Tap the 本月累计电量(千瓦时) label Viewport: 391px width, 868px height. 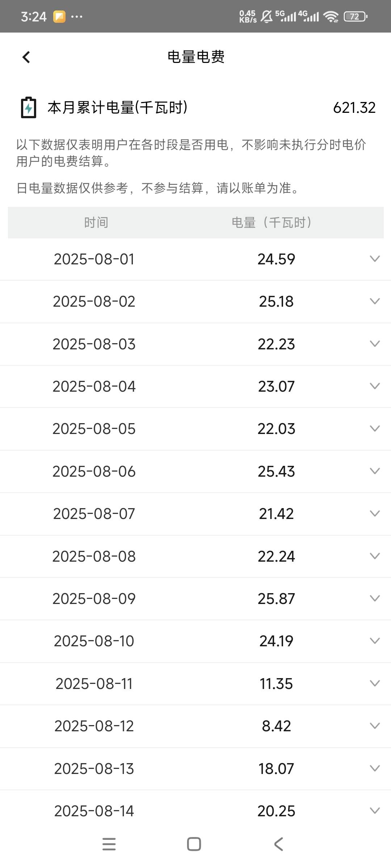(x=118, y=107)
